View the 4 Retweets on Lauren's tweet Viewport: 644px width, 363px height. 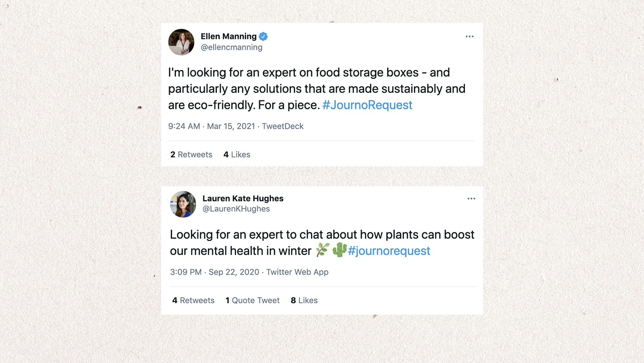tap(193, 300)
